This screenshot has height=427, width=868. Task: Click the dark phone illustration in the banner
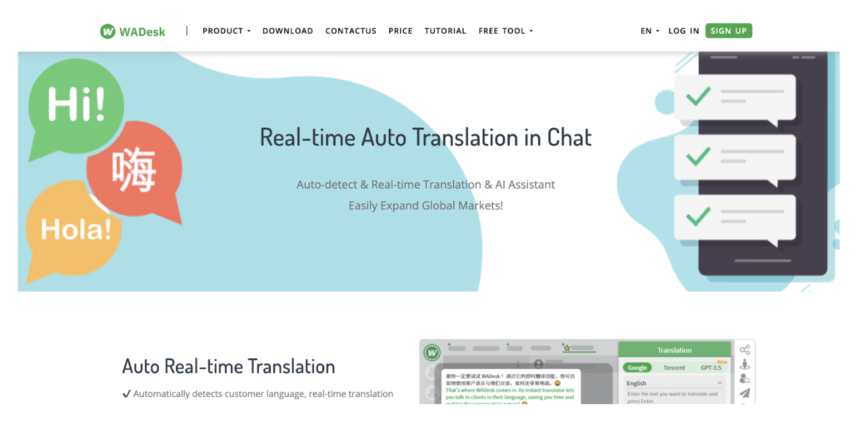click(x=762, y=163)
